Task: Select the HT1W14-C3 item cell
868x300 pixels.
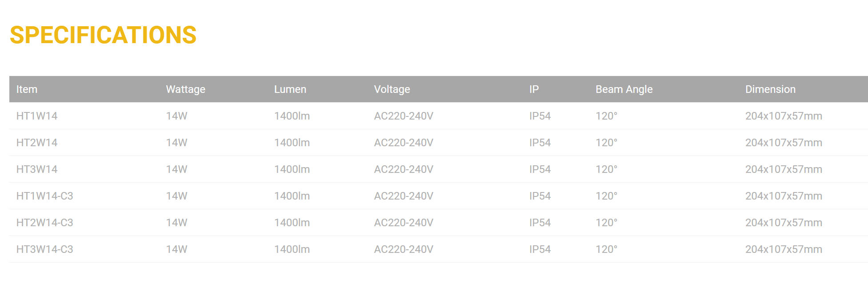Action: [x=44, y=196]
